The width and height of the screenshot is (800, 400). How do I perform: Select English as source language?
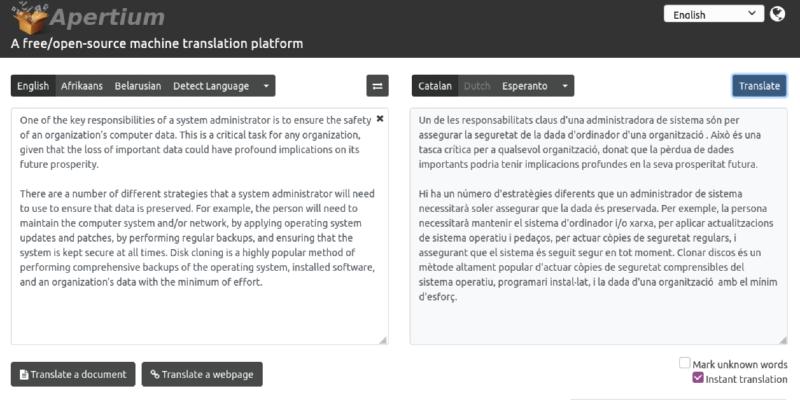[x=33, y=86]
